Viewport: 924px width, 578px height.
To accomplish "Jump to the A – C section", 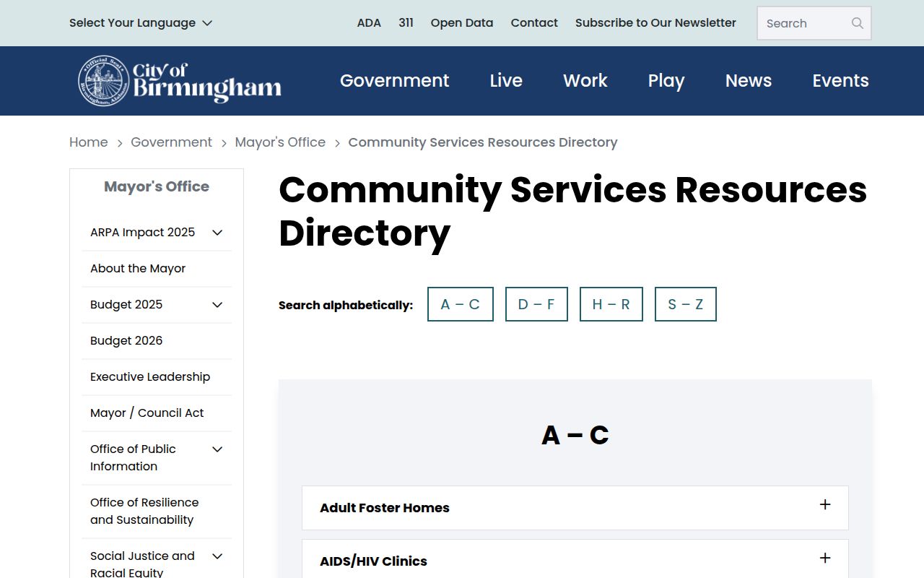I will pyautogui.click(x=460, y=304).
